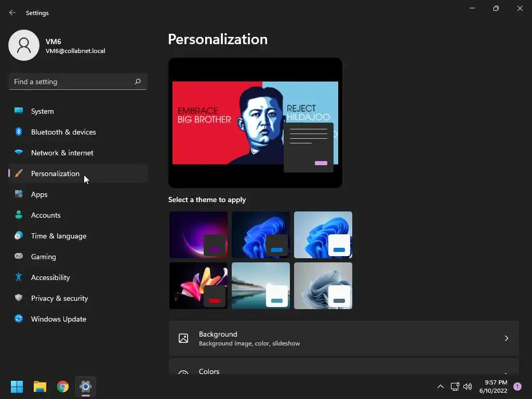
Task: Click 'Select a theme to apply' label
Action: 207,199
